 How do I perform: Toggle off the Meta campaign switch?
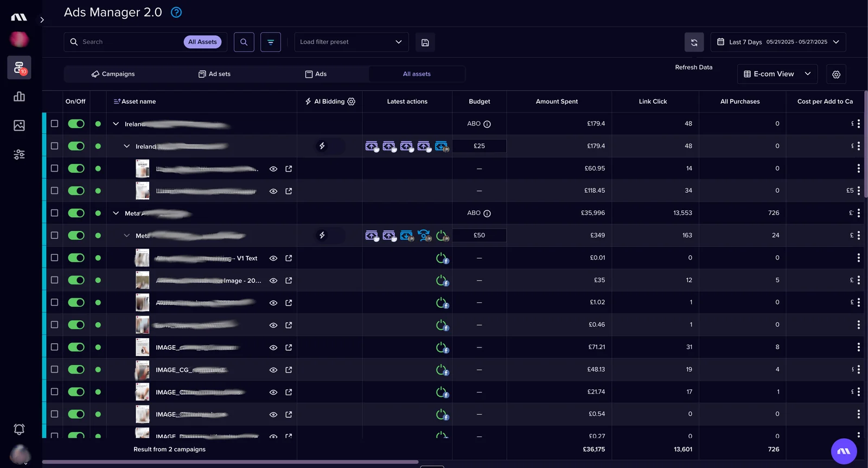coord(76,213)
